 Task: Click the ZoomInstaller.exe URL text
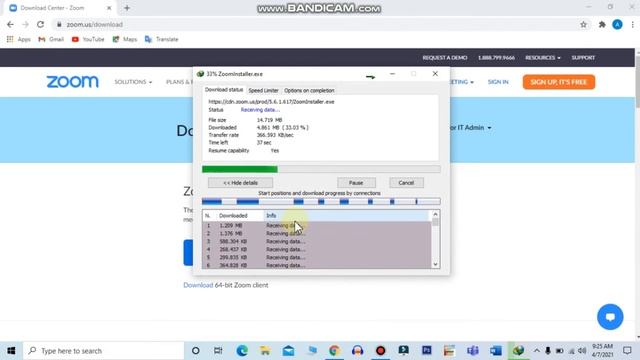pos(271,102)
